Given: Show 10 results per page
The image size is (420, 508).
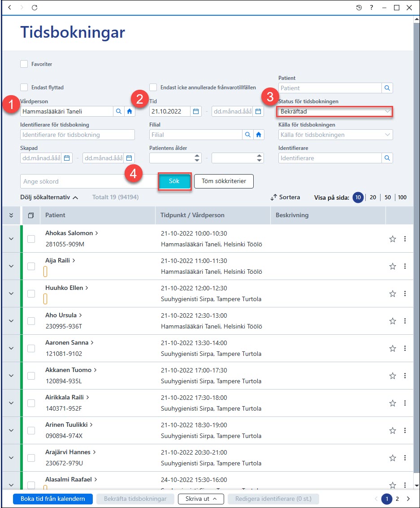Looking at the screenshot, I should tap(358, 197).
